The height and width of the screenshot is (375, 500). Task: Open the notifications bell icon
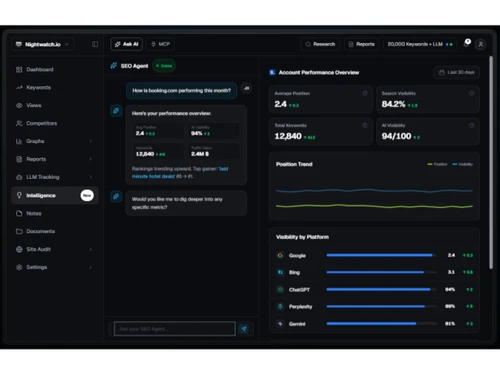467,44
